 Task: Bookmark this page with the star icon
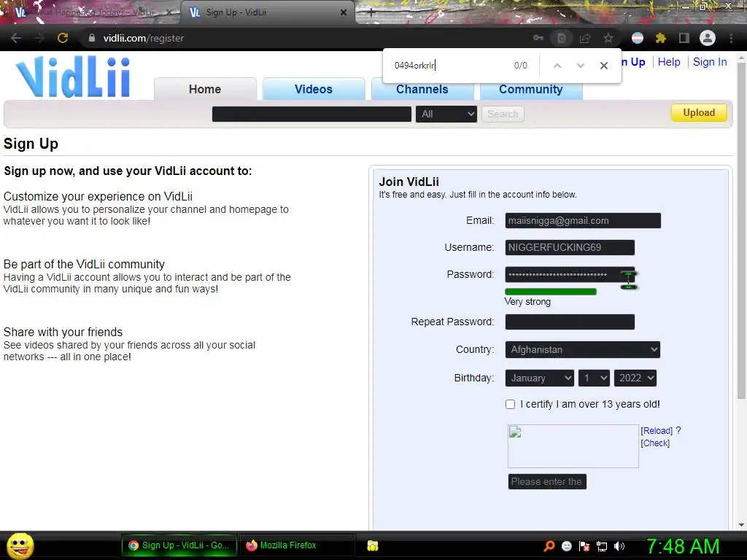tap(608, 38)
